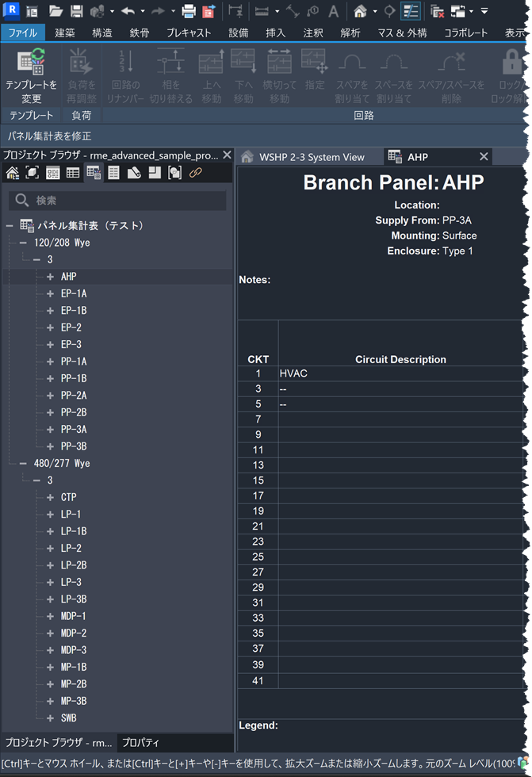Open the ファイル menu tab

click(x=23, y=33)
